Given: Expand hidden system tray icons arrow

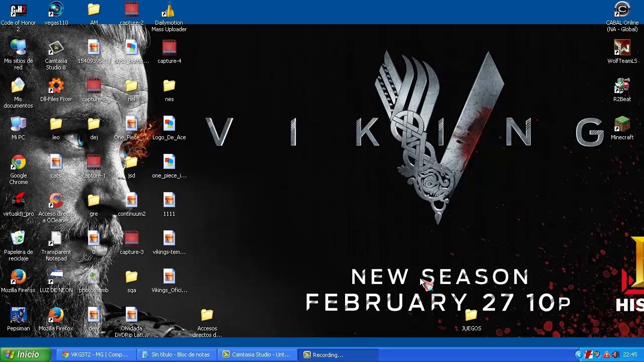Looking at the screenshot, I should tap(579, 355).
